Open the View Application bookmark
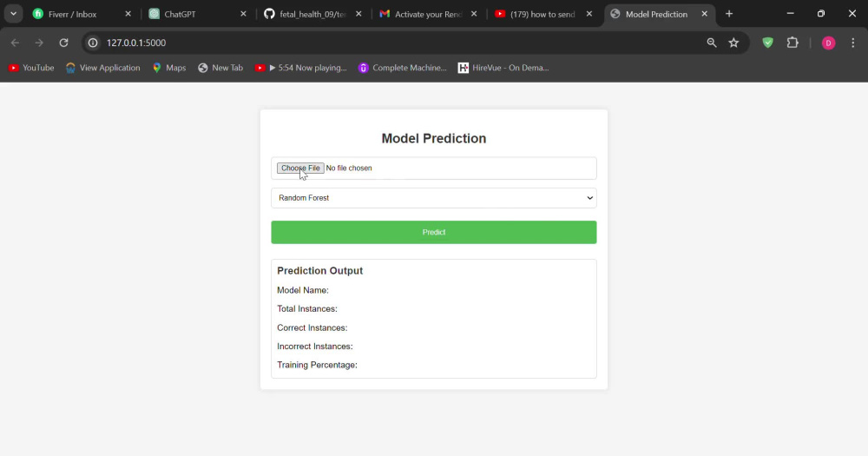This screenshot has height=456, width=868. point(103,68)
